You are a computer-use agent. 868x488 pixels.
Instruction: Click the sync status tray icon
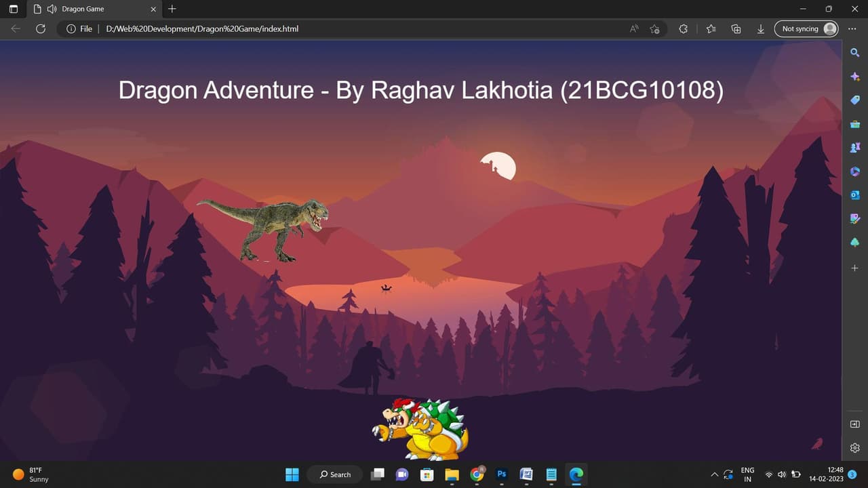point(728,474)
